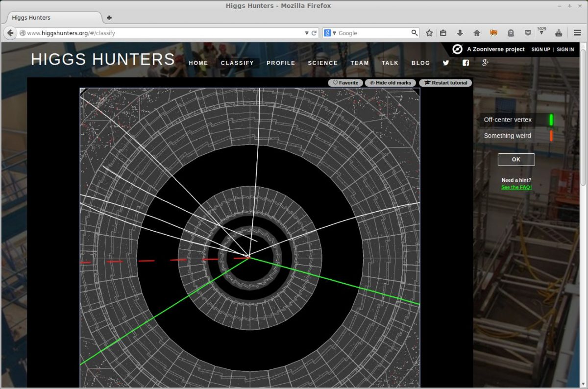Follow the See the FAQ link
Image resolution: width=588 pixels, height=389 pixels.
tap(516, 187)
